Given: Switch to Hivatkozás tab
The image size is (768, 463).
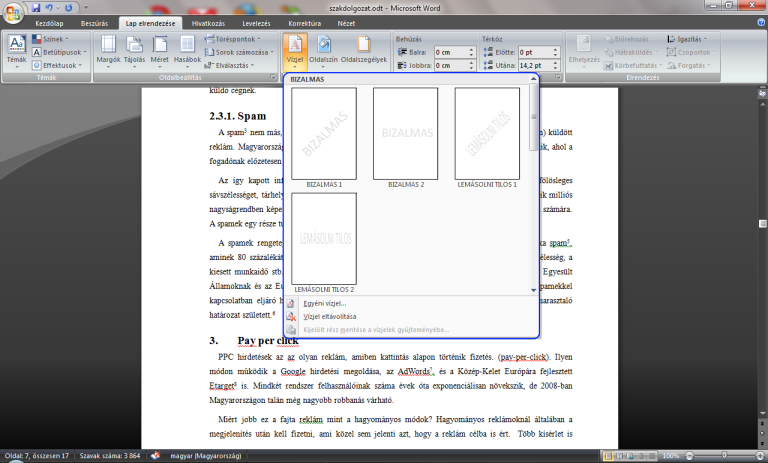Looking at the screenshot, I should click(x=208, y=23).
